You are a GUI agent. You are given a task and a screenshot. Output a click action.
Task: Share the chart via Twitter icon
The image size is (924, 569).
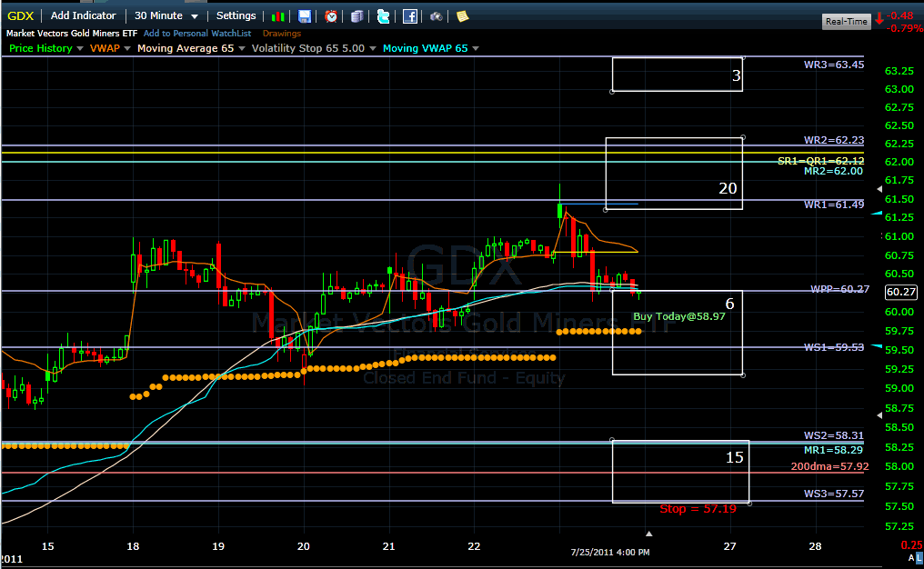[x=383, y=16]
